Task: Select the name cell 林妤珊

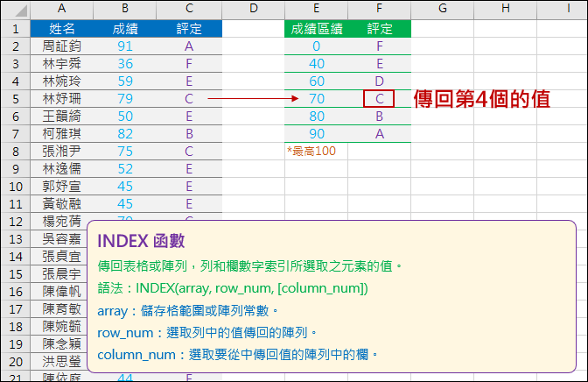Action: (61, 99)
